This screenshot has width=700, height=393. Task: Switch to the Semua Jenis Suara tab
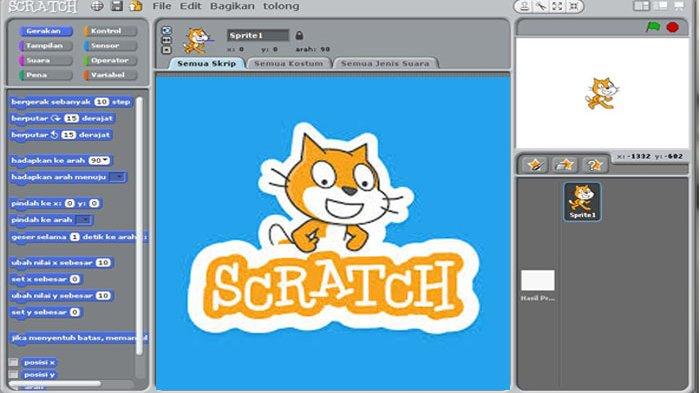point(385,63)
